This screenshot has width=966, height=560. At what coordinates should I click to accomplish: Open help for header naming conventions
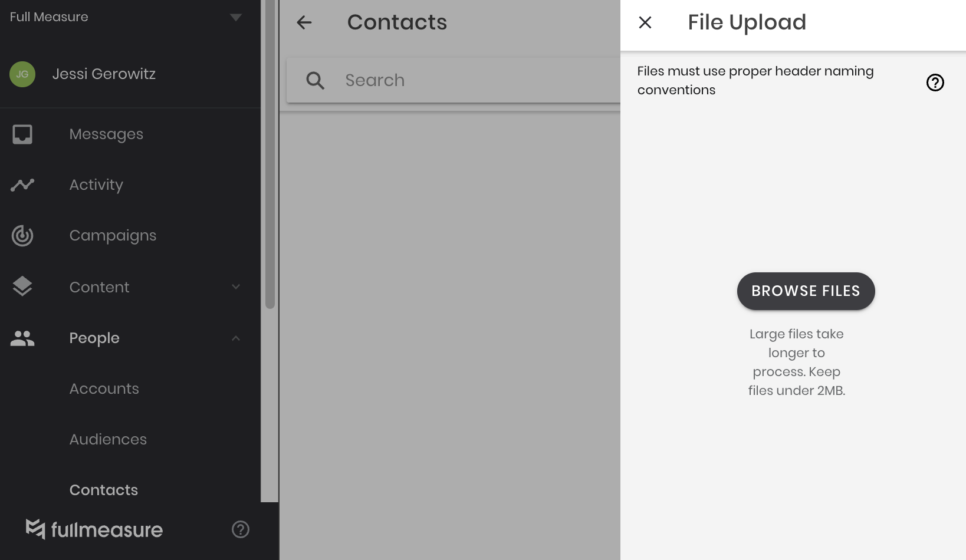pos(935,83)
